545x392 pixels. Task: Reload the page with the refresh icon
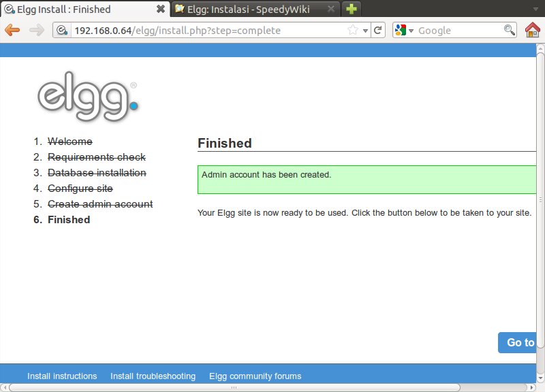coord(378,30)
